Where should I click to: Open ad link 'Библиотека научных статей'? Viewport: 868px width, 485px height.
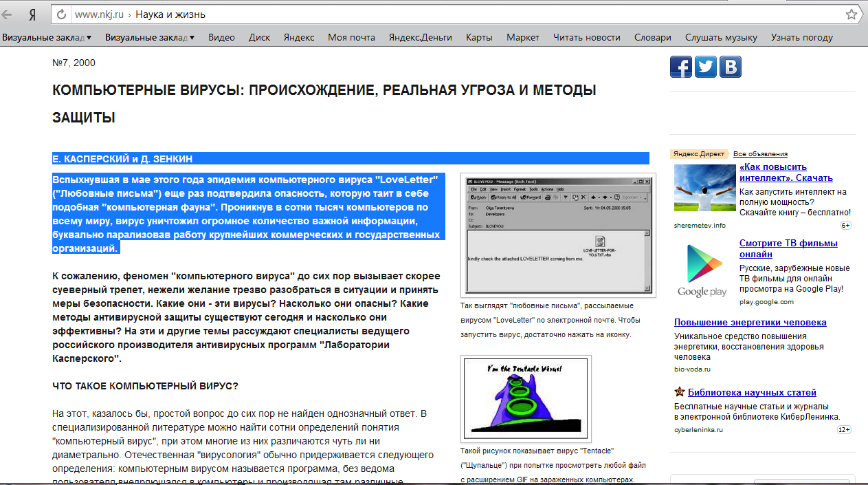(752, 392)
